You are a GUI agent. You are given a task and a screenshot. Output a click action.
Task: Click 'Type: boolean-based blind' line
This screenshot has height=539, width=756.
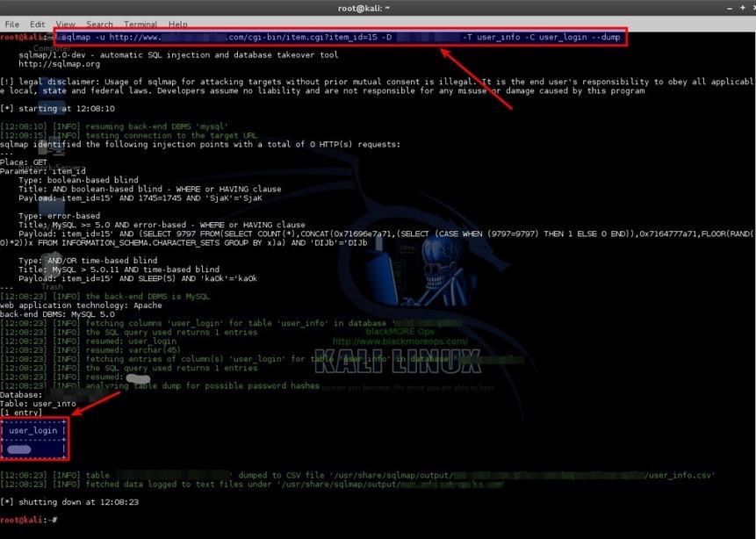[x=79, y=180]
